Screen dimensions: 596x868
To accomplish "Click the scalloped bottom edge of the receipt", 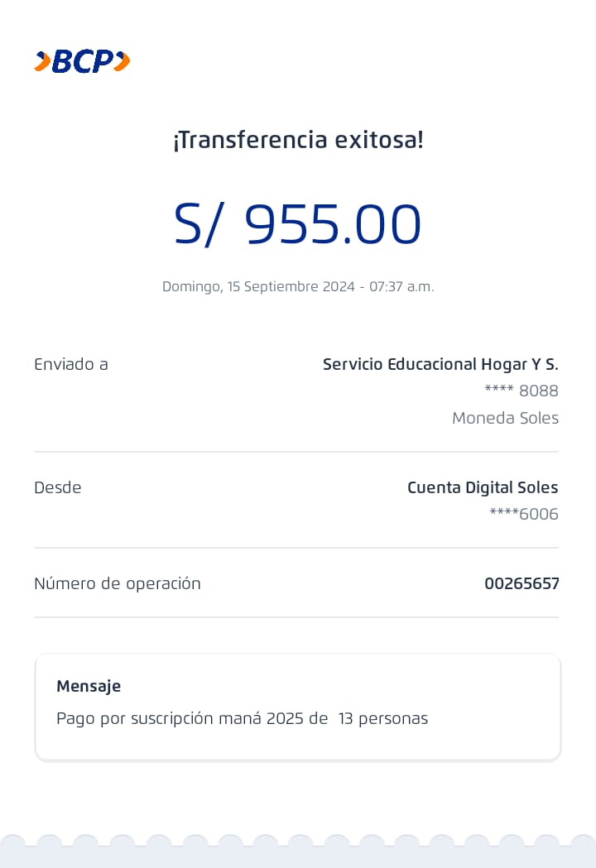I will point(298,852).
